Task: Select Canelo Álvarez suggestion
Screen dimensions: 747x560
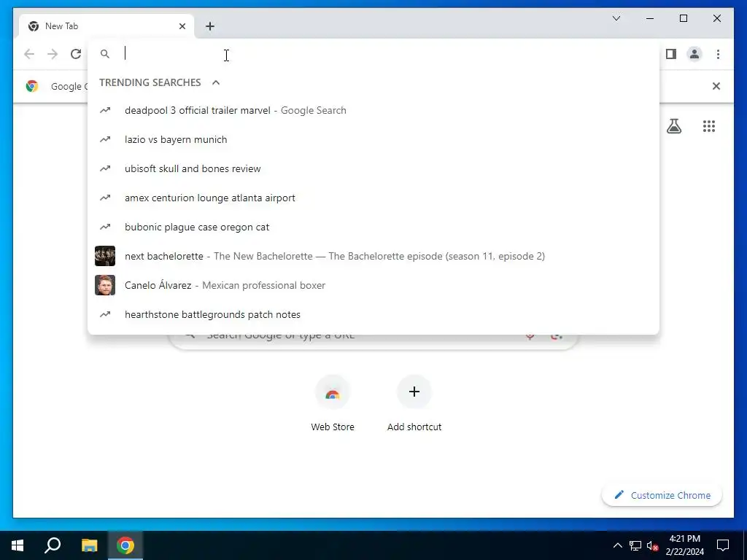Action: [x=373, y=285]
